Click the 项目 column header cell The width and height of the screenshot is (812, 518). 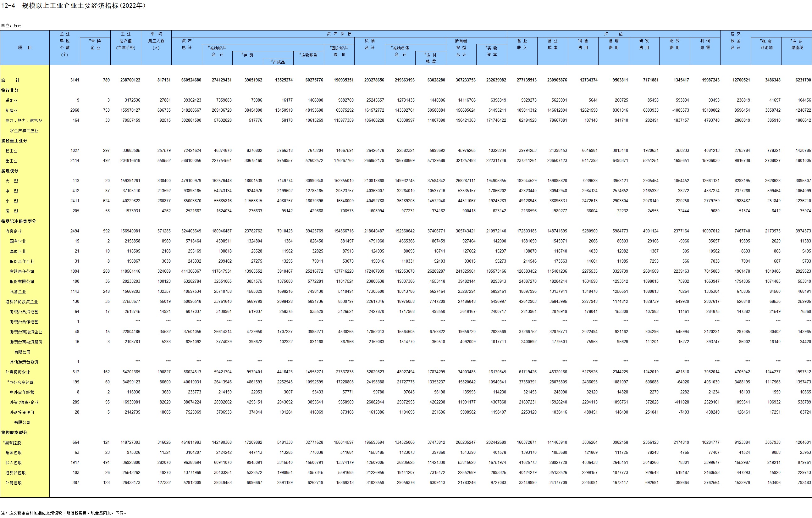click(25, 47)
